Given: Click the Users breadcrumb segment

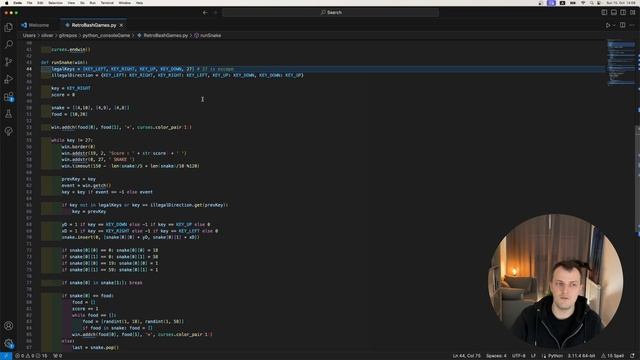Looking at the screenshot, I should pyautogui.click(x=29, y=36).
